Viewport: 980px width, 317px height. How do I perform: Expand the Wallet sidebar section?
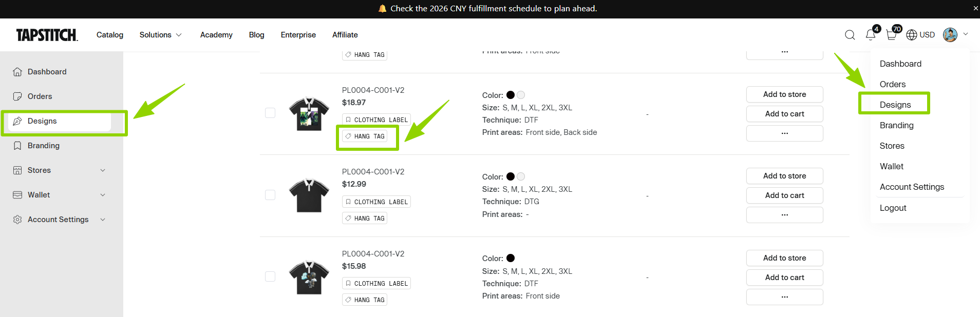pos(103,195)
